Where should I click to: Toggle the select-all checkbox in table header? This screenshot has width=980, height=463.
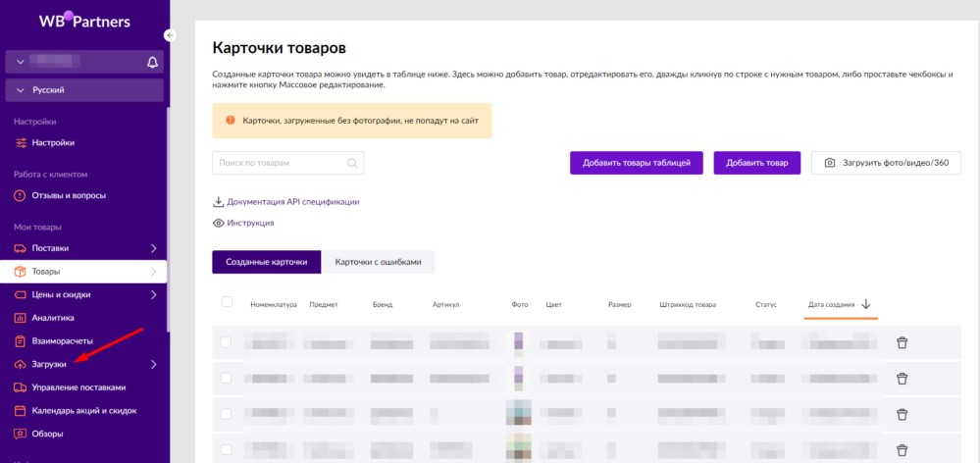pyautogui.click(x=227, y=302)
